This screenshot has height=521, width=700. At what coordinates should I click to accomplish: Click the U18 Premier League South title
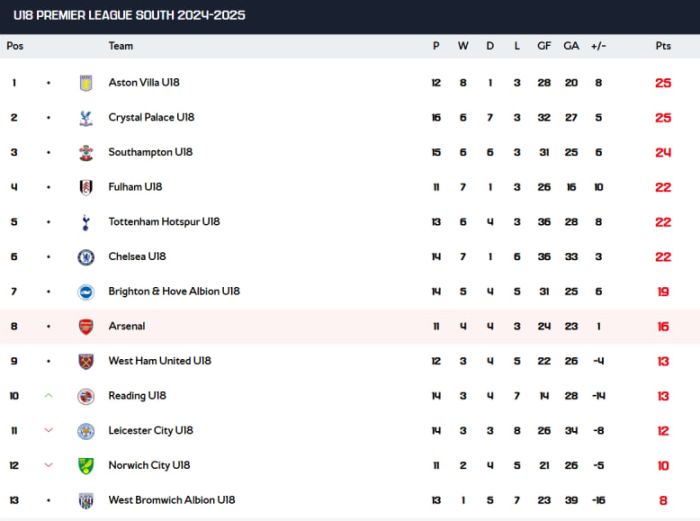tap(129, 15)
